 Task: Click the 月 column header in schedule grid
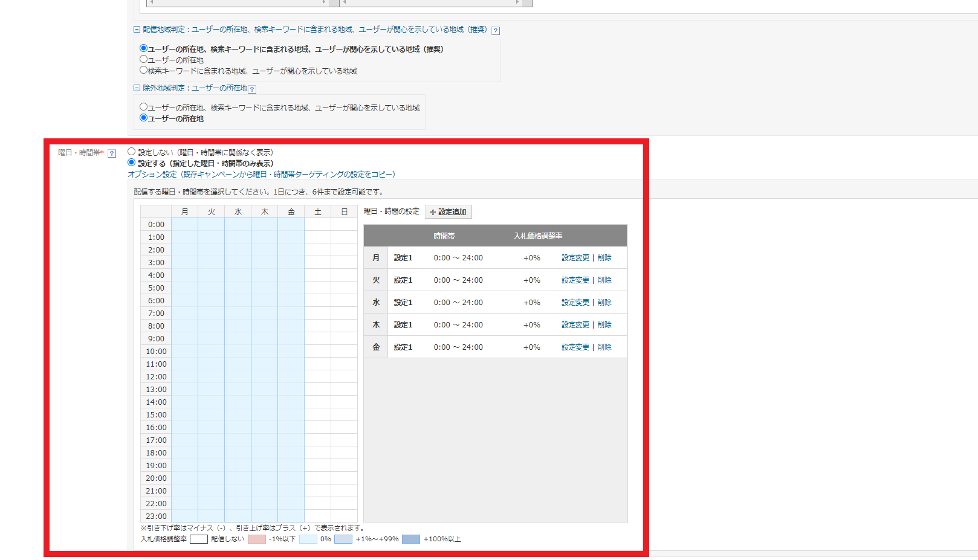(185, 211)
